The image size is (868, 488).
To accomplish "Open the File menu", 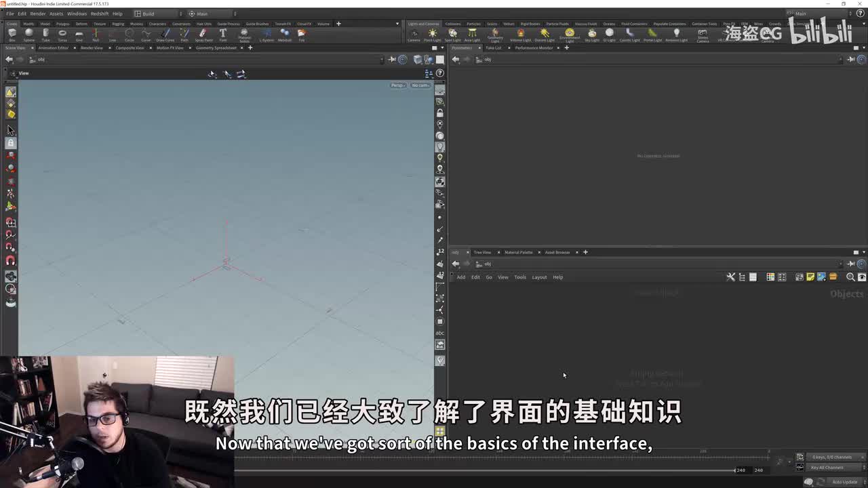I will 10,14.
